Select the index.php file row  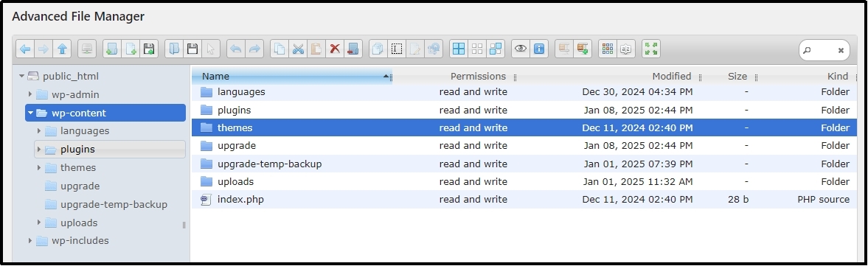tap(524, 199)
